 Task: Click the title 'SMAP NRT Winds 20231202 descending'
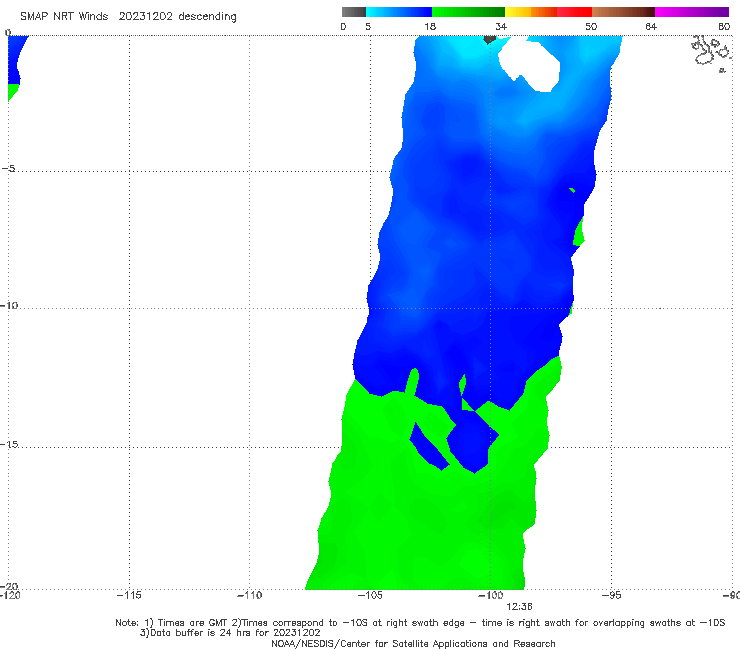coord(128,16)
